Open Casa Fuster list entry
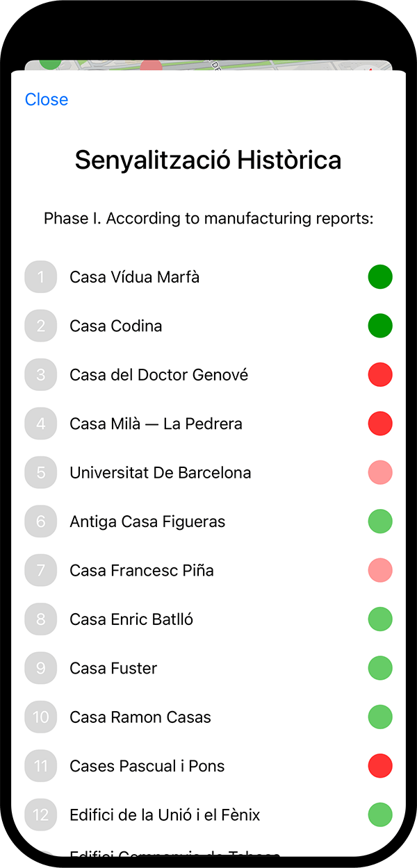Screen dimensions: 417x868 113,668
